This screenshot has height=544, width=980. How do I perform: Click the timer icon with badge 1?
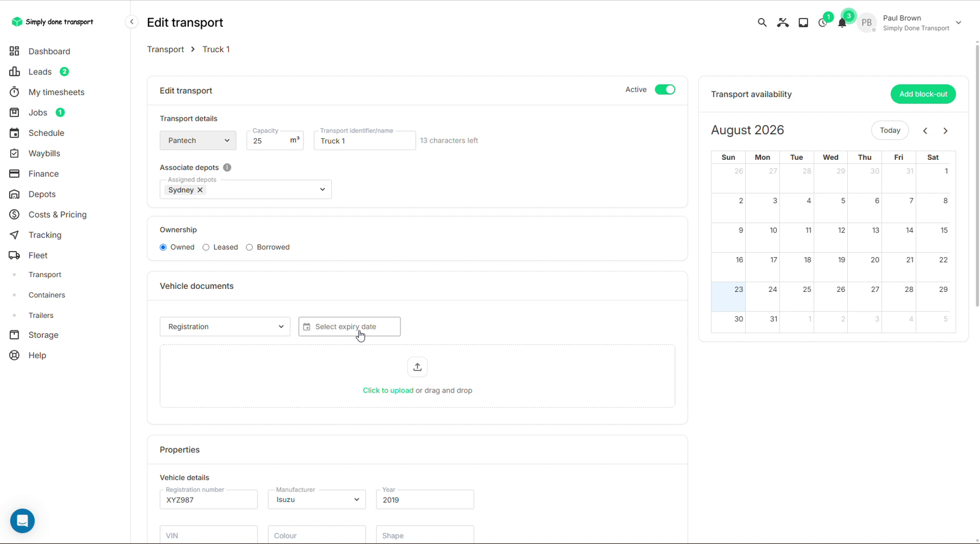click(823, 23)
